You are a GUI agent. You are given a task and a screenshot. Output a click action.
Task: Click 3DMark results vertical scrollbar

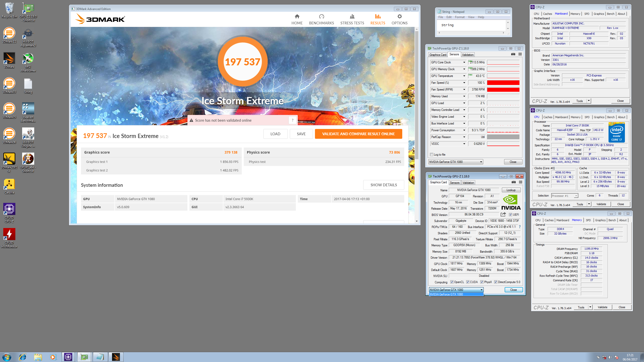416,96
